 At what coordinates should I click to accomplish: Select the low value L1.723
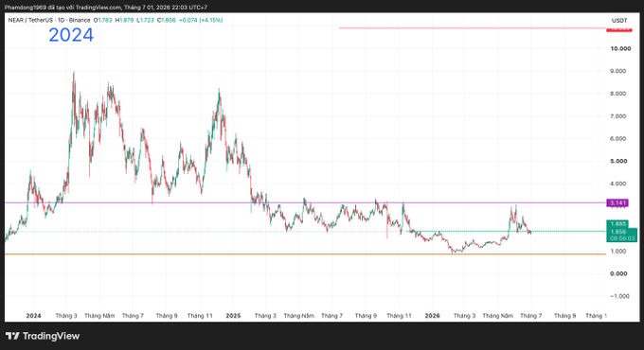click(x=146, y=20)
